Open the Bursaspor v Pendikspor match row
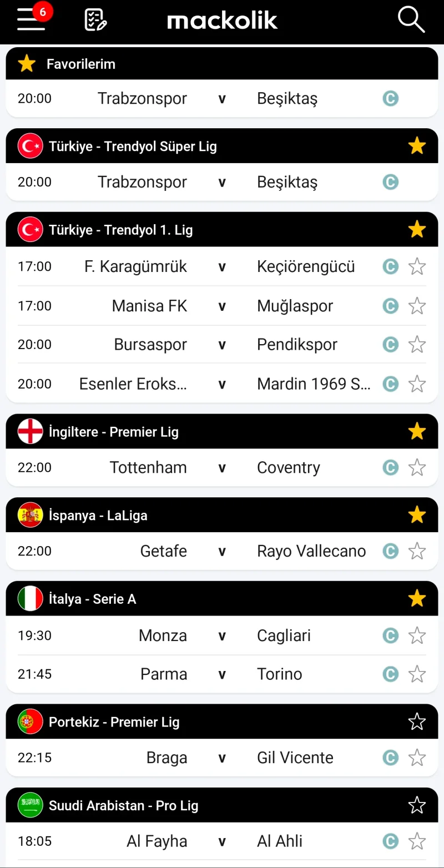The width and height of the screenshot is (444, 868). click(222, 345)
